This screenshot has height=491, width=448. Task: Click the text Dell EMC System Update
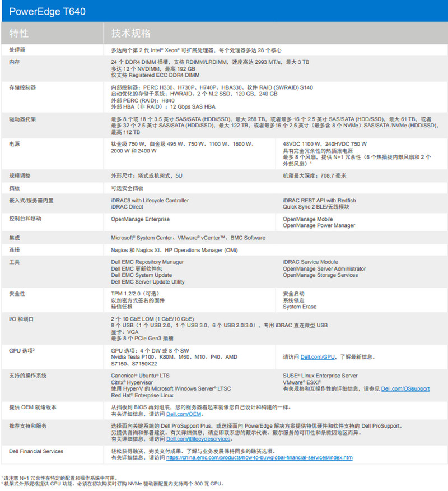[142, 275]
